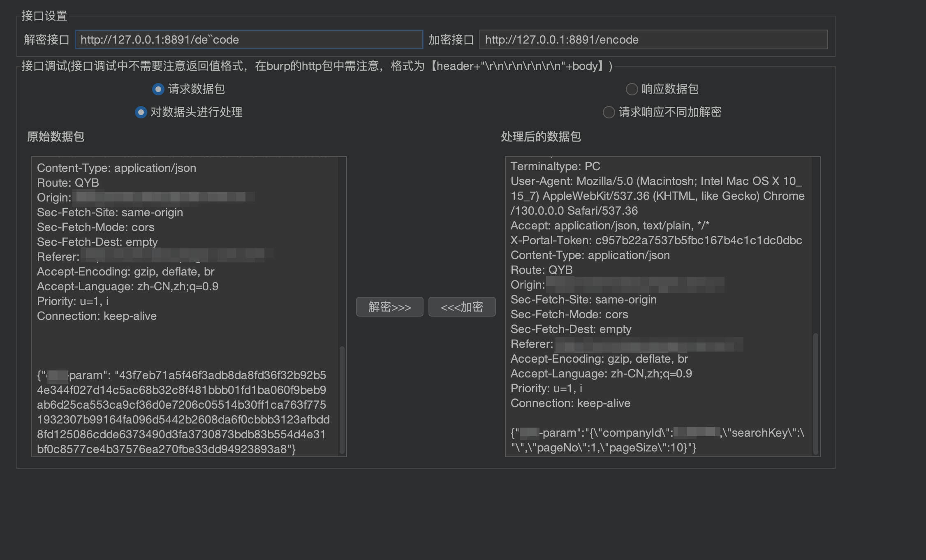Click the 接口设置 group title

click(x=44, y=16)
